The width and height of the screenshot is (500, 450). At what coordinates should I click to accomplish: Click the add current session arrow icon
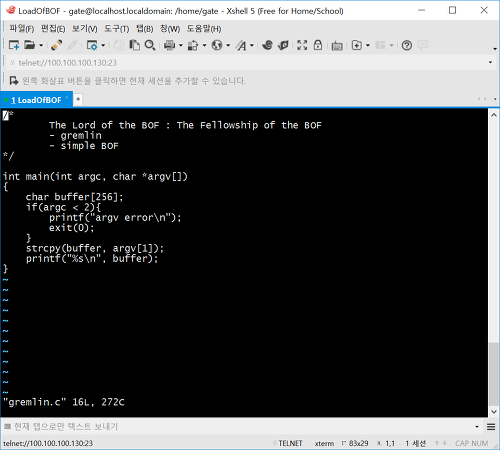tap(14, 81)
